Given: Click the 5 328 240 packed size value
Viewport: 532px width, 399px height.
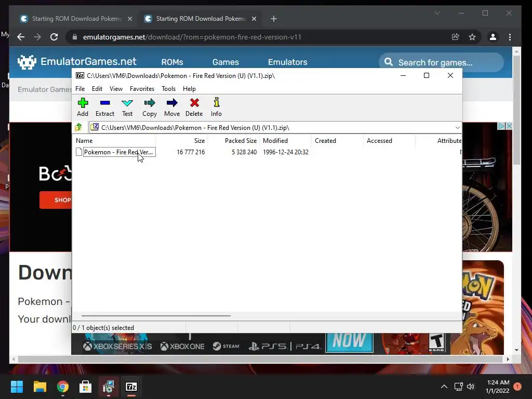Looking at the screenshot, I should [244, 152].
